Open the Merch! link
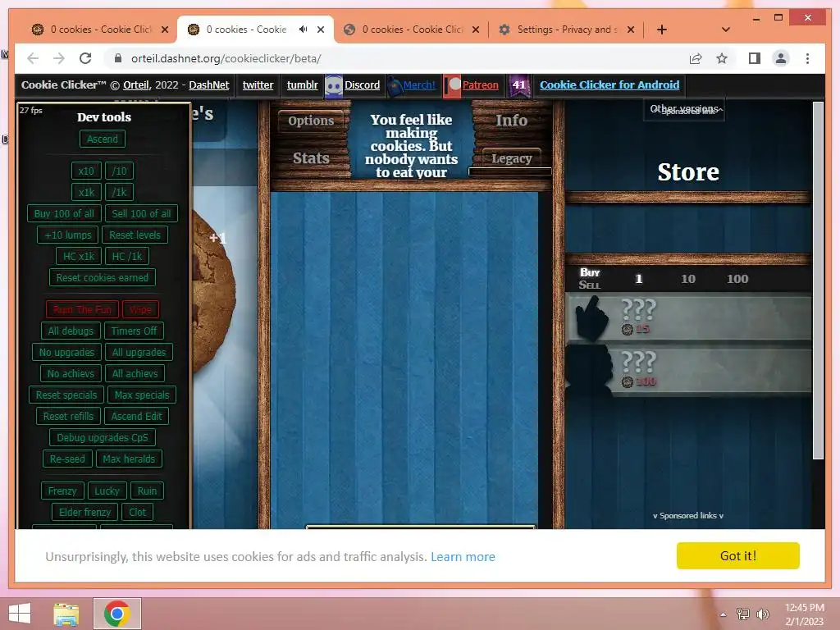 [x=419, y=84]
